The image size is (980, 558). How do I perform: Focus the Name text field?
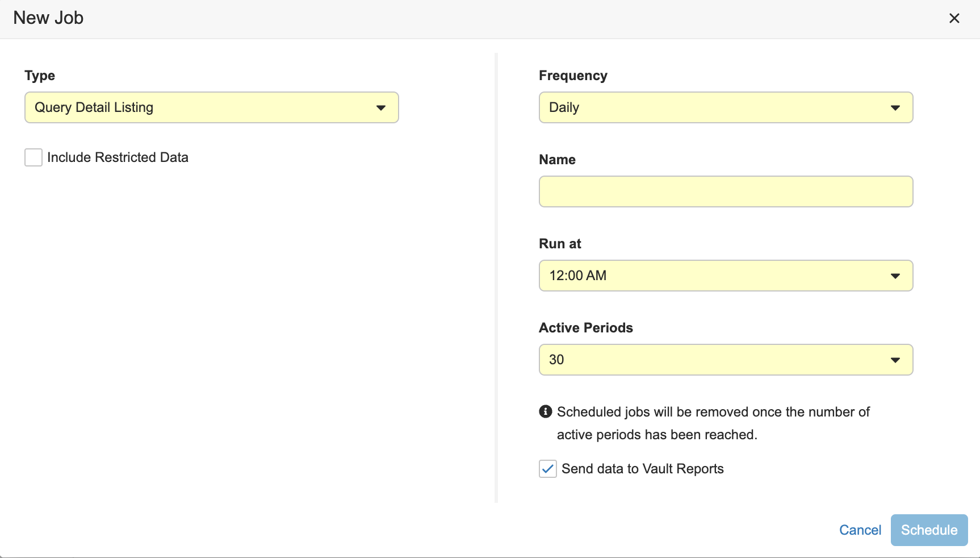pos(726,191)
